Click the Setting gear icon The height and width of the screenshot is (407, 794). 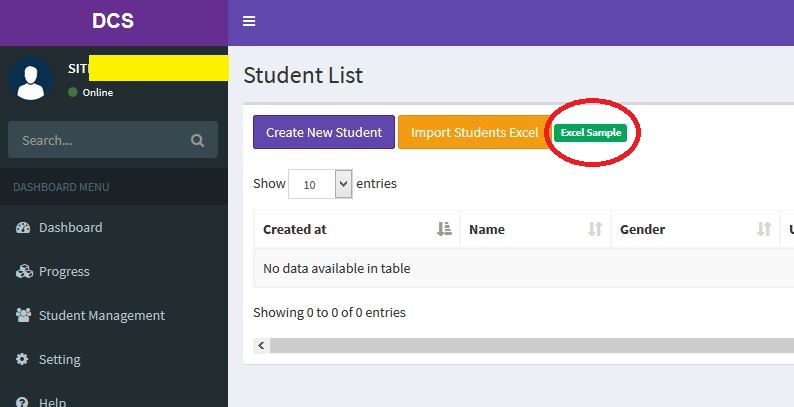[23, 360]
